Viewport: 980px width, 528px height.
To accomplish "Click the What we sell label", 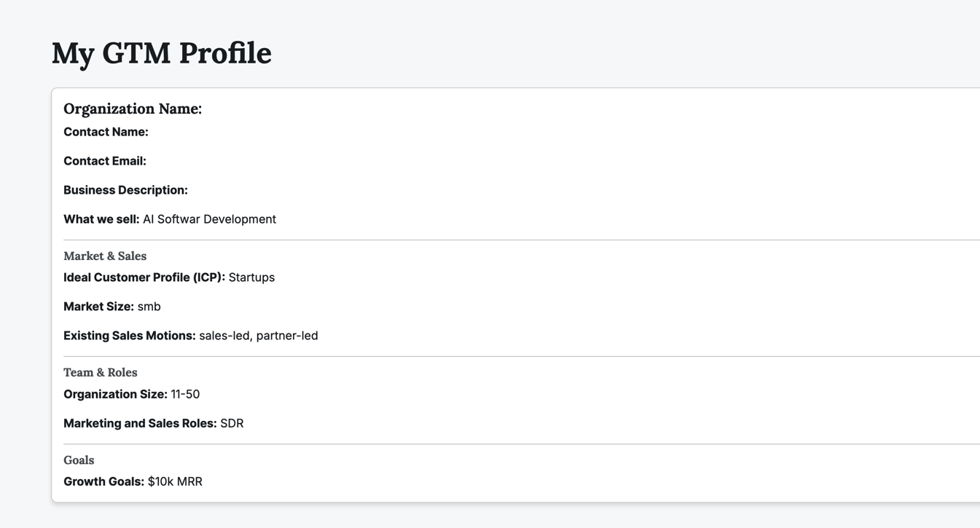I will [x=101, y=219].
